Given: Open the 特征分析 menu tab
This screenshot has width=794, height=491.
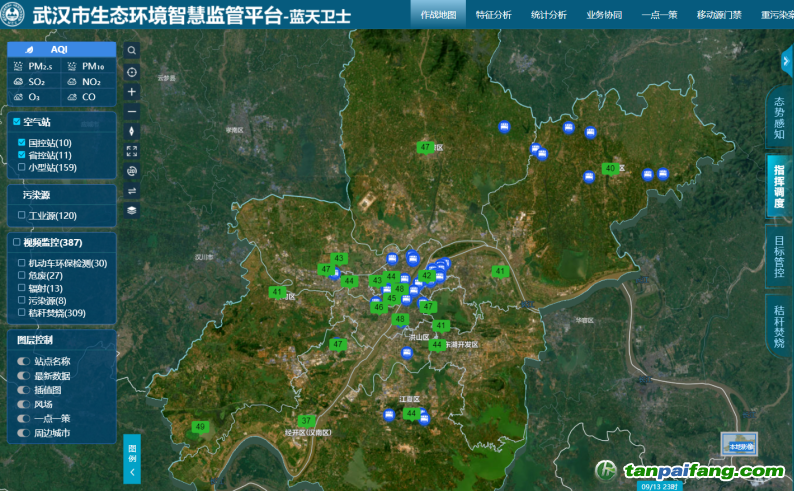Looking at the screenshot, I should pyautogui.click(x=493, y=15).
